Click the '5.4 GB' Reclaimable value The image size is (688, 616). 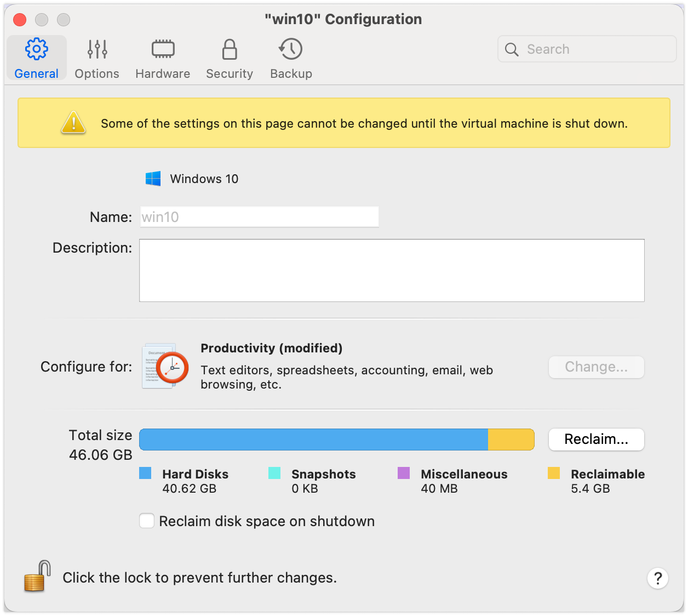click(x=590, y=488)
